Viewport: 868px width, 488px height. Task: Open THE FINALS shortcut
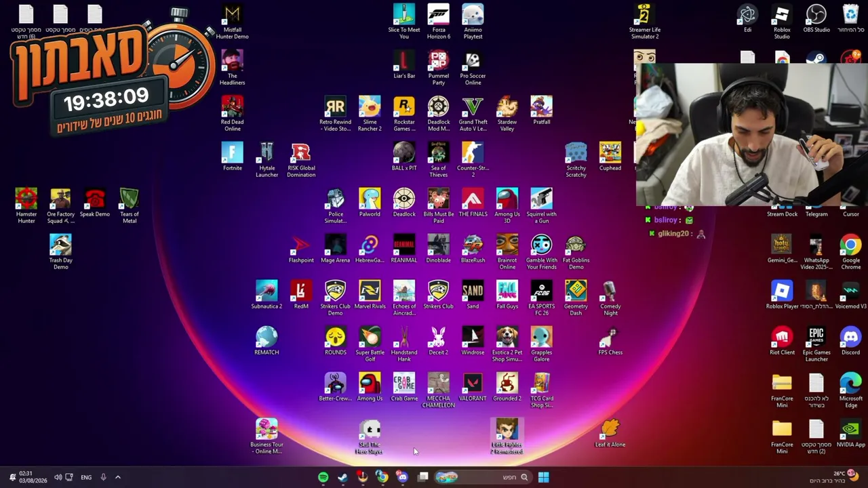[x=473, y=203]
